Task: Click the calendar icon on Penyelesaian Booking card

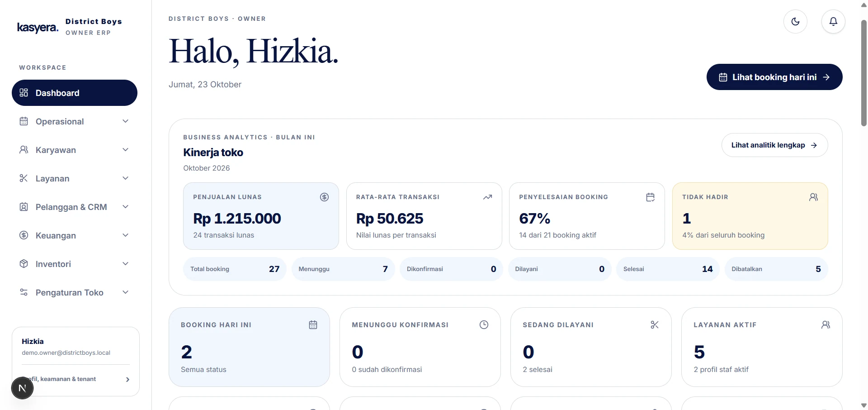Action: tap(650, 197)
